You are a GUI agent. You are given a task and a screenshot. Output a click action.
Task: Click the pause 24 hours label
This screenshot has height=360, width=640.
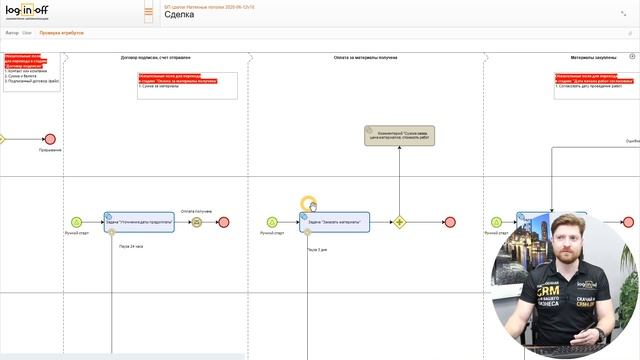tap(131, 247)
